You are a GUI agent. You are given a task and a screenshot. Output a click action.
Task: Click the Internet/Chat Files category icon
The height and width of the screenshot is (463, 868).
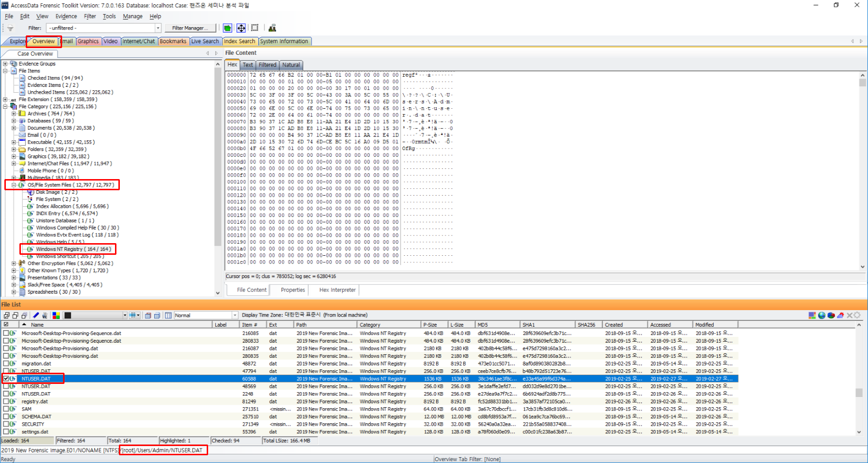[x=22, y=164]
